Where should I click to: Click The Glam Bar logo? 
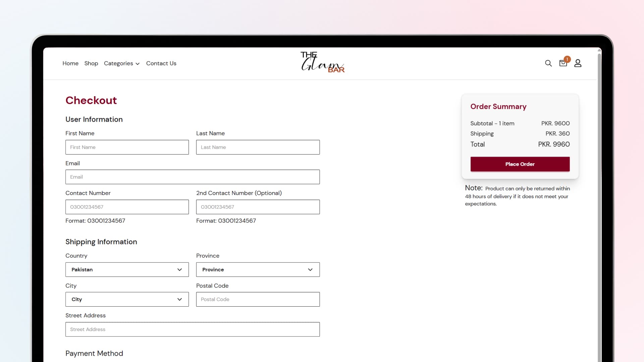tap(322, 63)
